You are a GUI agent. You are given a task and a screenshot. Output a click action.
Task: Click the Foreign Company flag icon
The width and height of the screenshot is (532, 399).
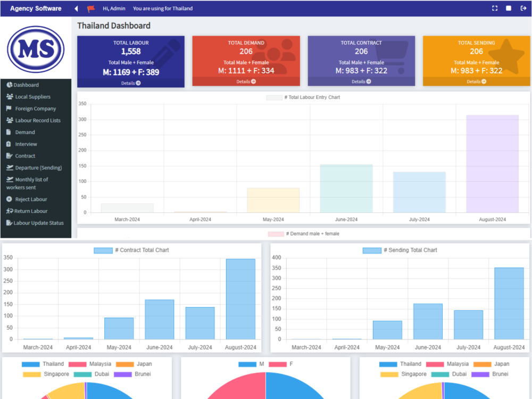(9, 109)
